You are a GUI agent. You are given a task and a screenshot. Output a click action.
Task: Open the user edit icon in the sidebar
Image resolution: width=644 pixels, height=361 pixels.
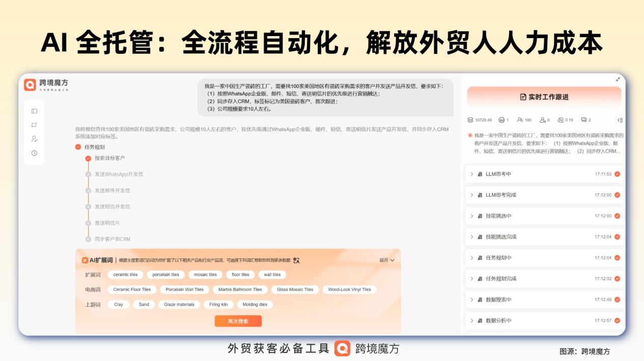tap(34, 139)
